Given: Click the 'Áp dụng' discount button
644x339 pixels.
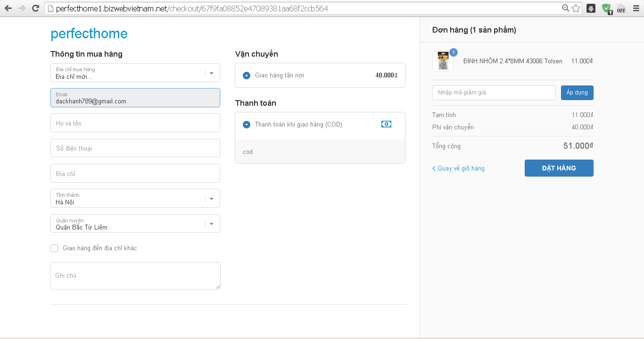Looking at the screenshot, I should [577, 93].
